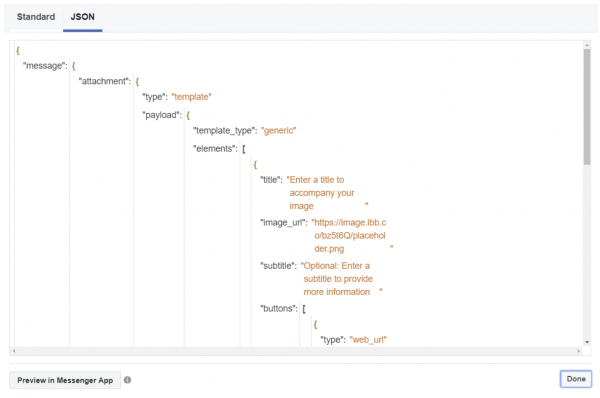Click the "title" key

[x=271, y=180]
